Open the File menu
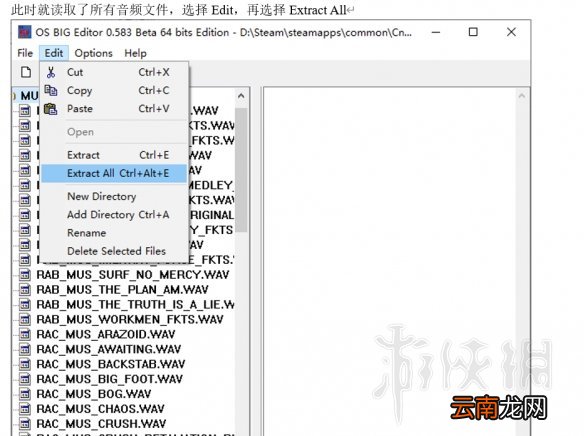 point(25,53)
